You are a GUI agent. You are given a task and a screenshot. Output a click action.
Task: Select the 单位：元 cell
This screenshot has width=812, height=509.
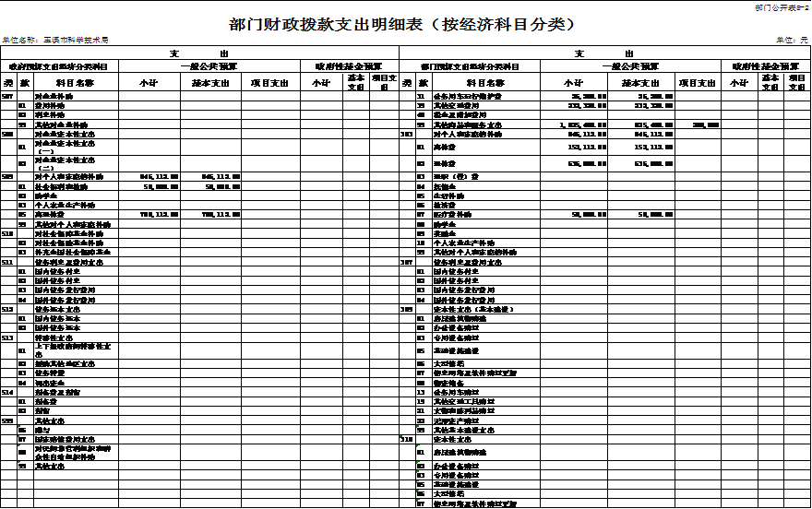793,41
